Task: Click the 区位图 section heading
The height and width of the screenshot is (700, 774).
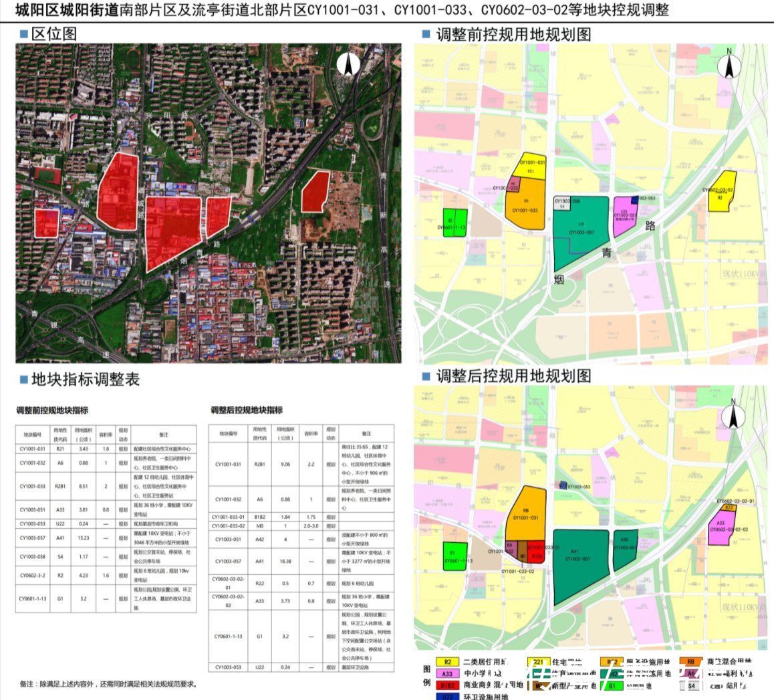Action: click(x=53, y=33)
